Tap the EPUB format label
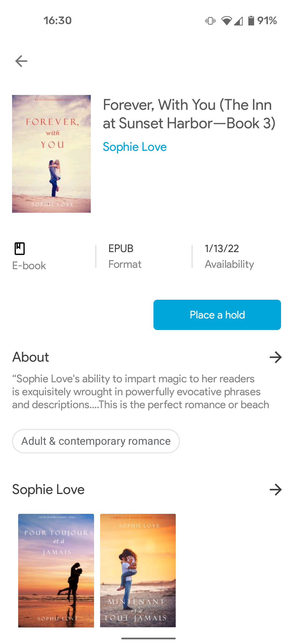 pos(121,249)
